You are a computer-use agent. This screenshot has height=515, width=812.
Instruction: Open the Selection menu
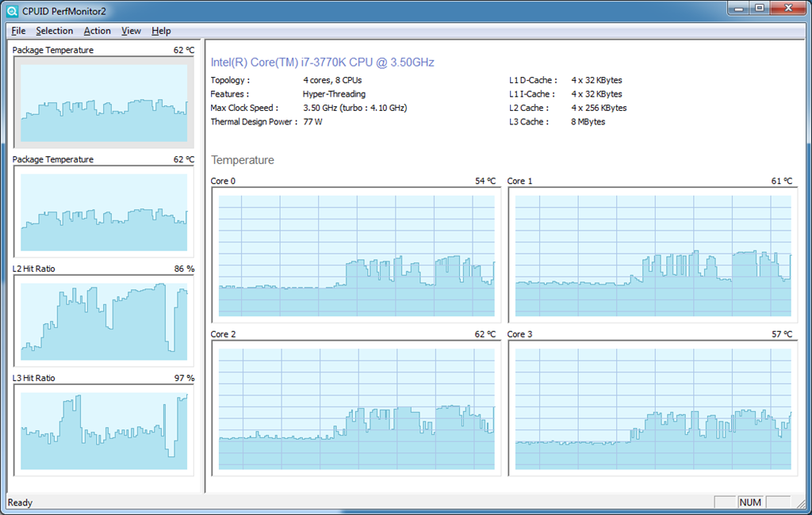click(x=55, y=31)
